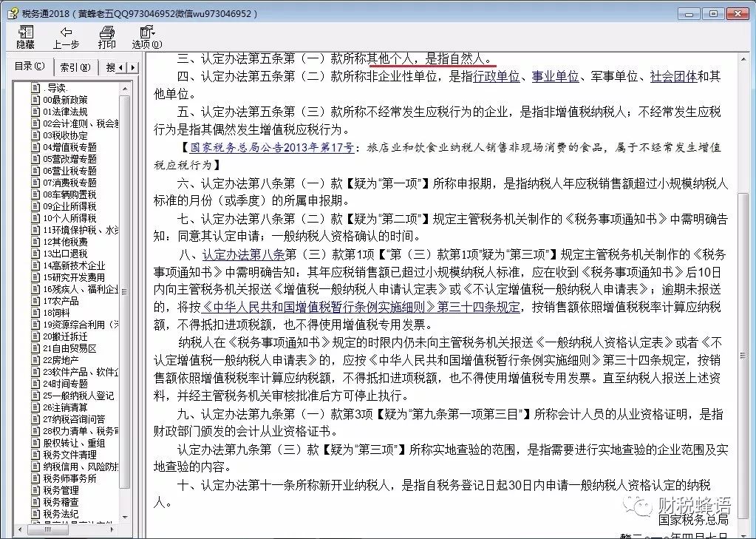Print the page using the 打印 icon

(106, 37)
